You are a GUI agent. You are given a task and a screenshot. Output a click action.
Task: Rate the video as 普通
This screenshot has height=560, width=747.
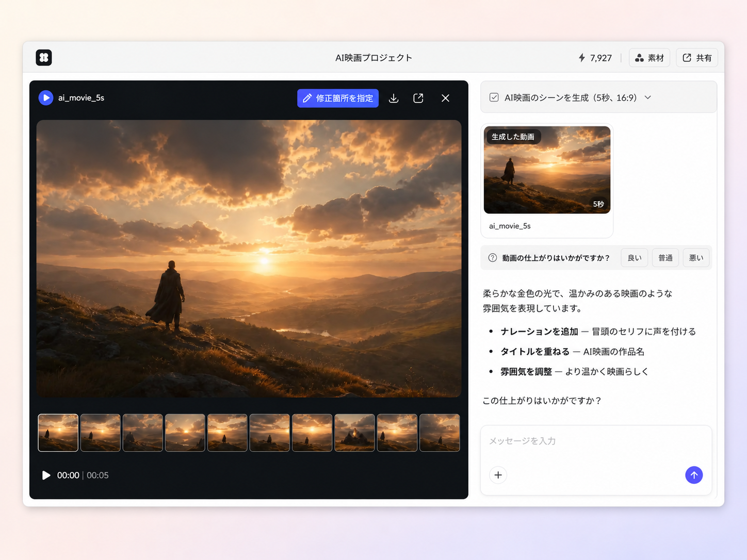[665, 258]
